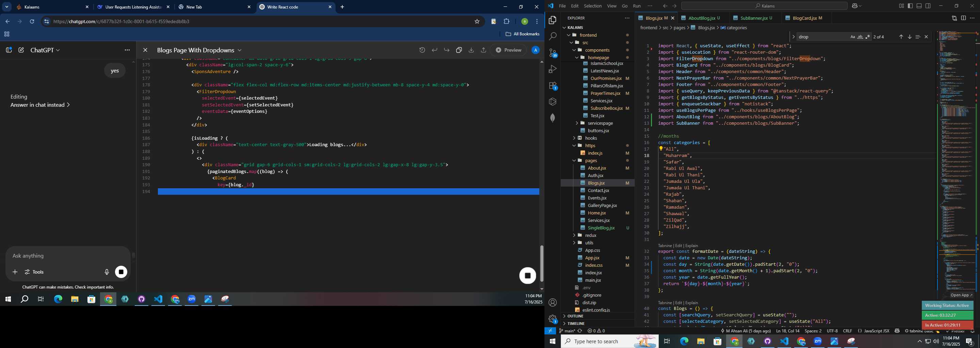Click Find in Selection icon in find widget

point(918,37)
